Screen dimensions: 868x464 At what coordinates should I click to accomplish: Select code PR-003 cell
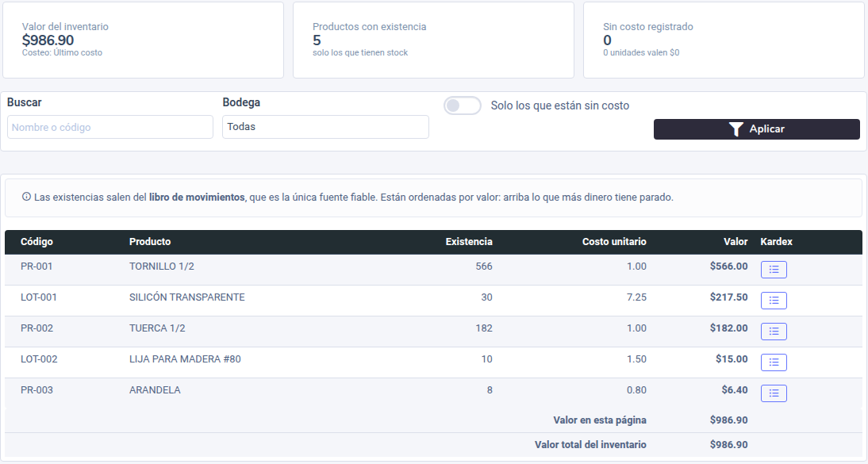[36, 390]
